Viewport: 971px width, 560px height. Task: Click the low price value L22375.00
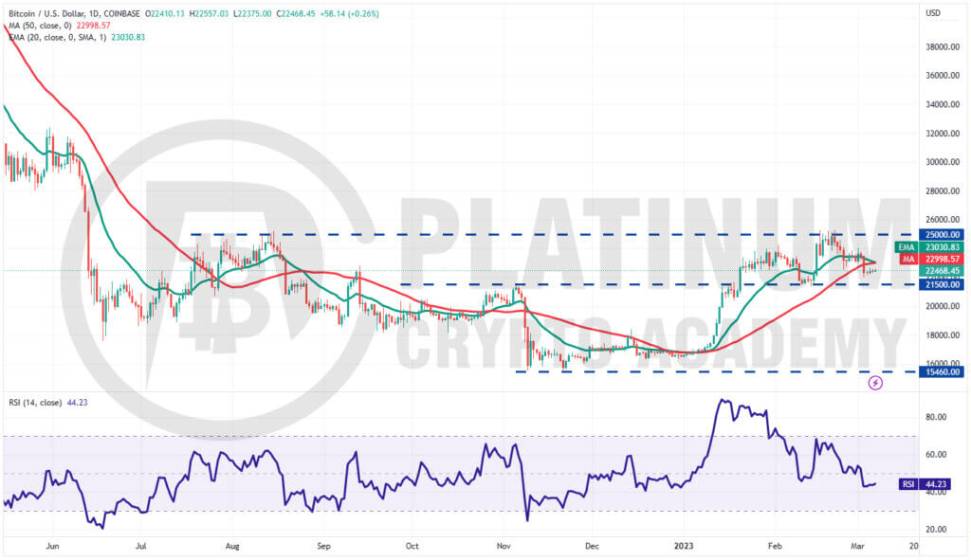pyautogui.click(x=252, y=13)
